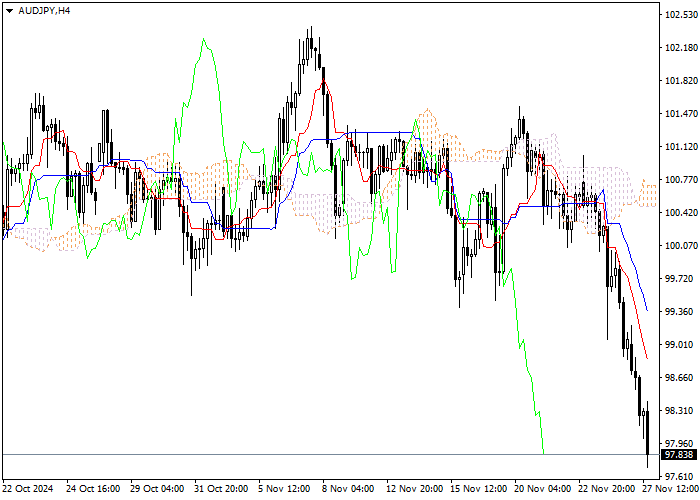Click the 98.310 price axis value
Viewport: 700px width, 500px height.
click(679, 411)
